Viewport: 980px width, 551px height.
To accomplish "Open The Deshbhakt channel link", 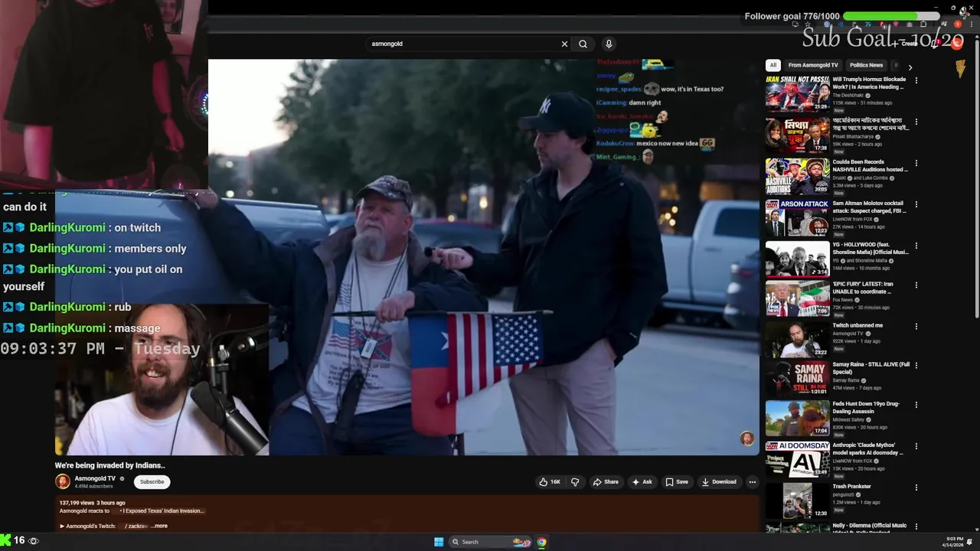I will click(x=848, y=95).
